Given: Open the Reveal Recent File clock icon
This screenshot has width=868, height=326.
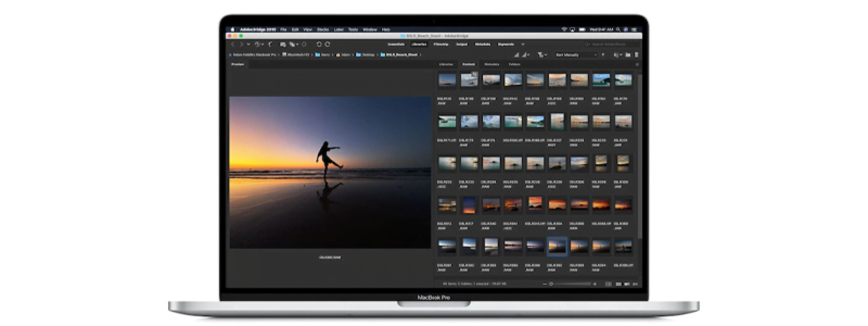Looking at the screenshot, I should click(x=258, y=44).
